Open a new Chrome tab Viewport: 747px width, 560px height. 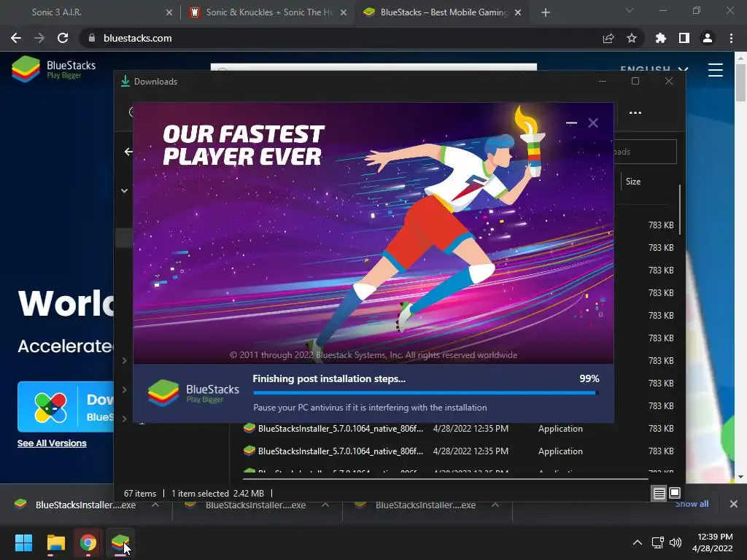tap(546, 12)
